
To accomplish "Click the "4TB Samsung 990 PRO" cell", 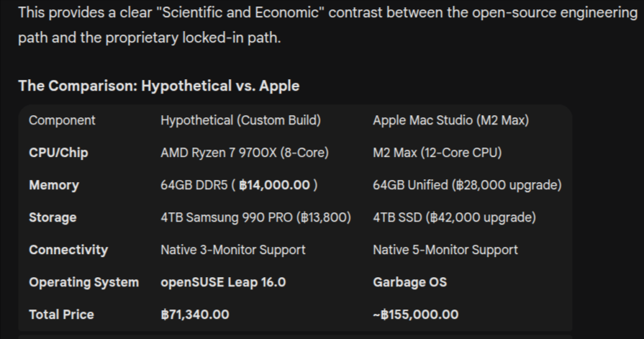I will [x=255, y=217].
